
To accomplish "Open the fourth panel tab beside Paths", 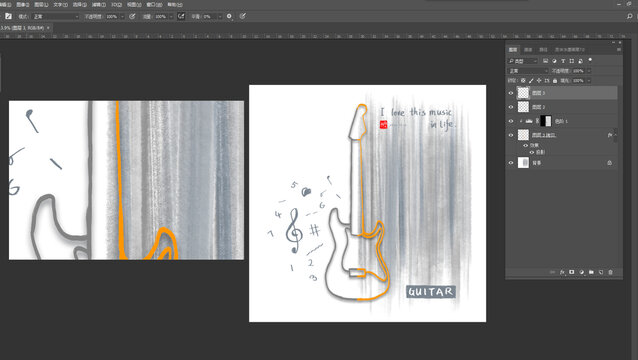I will click(570, 50).
